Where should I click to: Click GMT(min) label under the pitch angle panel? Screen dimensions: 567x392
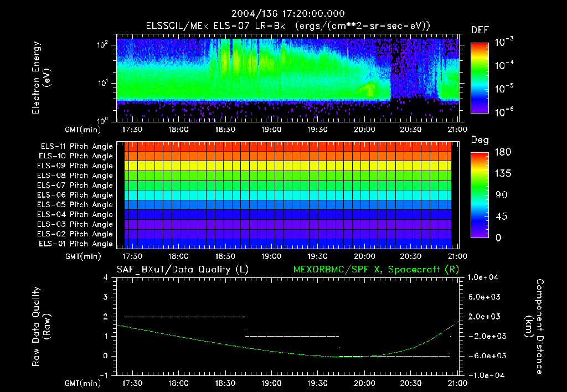pyautogui.click(x=83, y=256)
